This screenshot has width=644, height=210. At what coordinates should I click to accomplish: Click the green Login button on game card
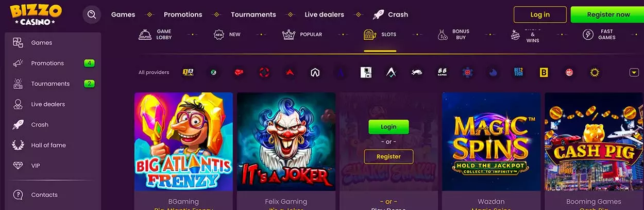pos(388,127)
